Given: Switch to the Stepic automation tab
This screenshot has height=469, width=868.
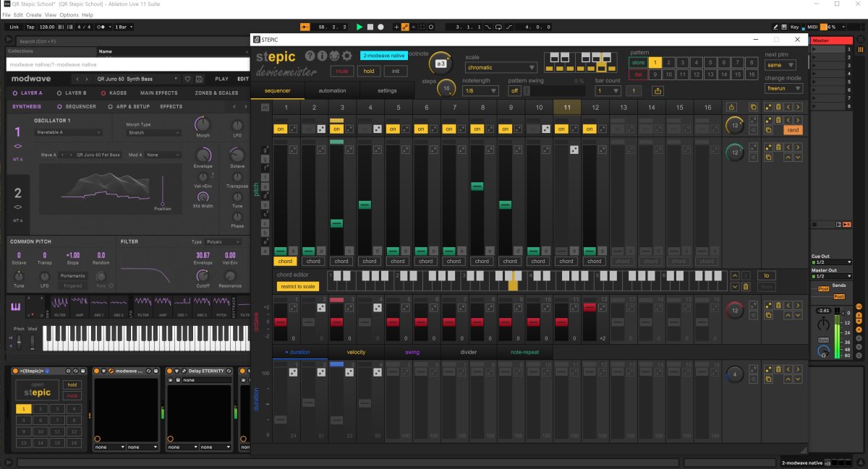Looking at the screenshot, I should pos(332,91).
